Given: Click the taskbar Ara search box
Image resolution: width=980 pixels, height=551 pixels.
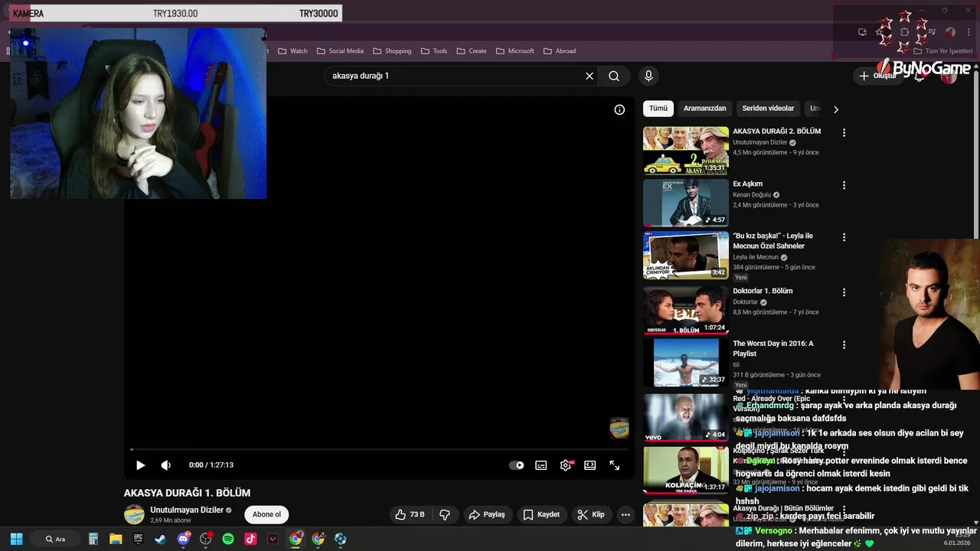Looking at the screenshot, I should pyautogui.click(x=55, y=539).
